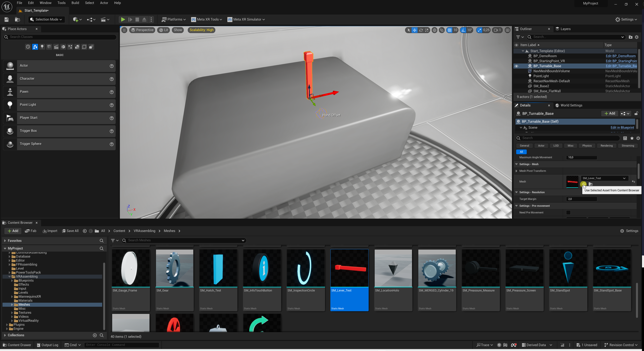This screenshot has width=644, height=351.
Task: Open the SM_Lever_Test mesh dropdown
Action: point(604,178)
